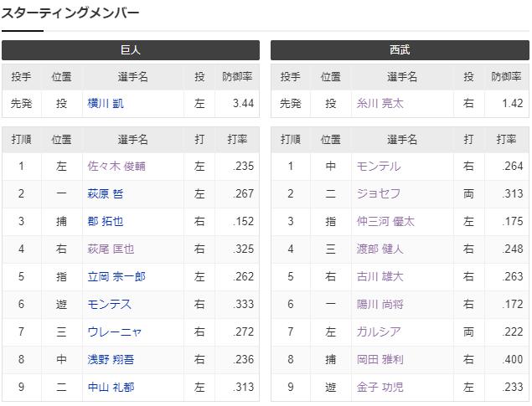Open ガルシア left fielder page
Viewport: 532px width, 406px height.
pos(379,331)
